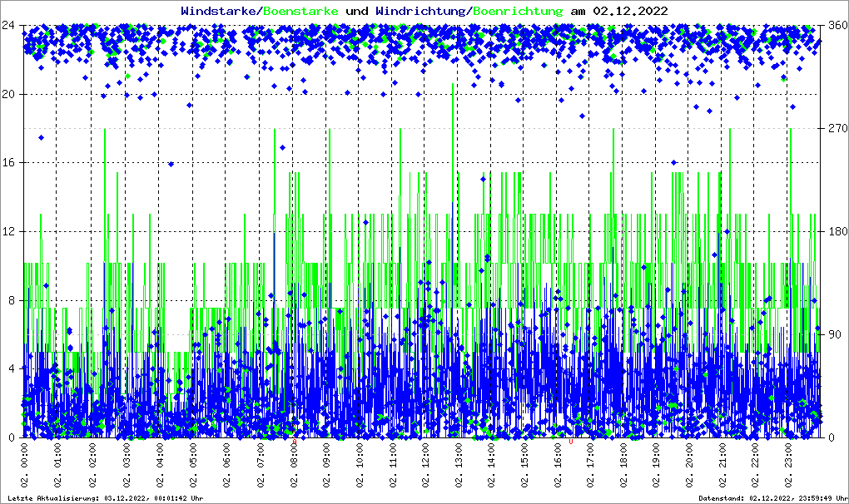Select the 23:00 time label on x-axis

coord(789,463)
